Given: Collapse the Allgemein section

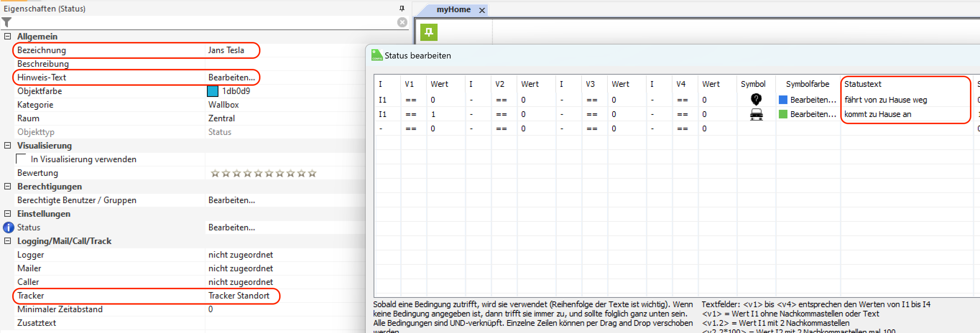Looking at the screenshot, I should [7, 37].
